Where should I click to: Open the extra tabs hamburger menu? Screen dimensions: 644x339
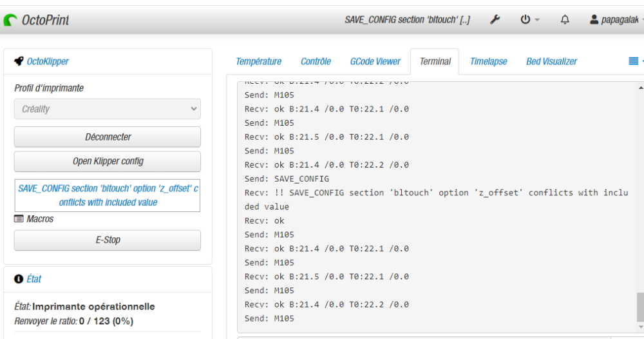click(x=634, y=61)
